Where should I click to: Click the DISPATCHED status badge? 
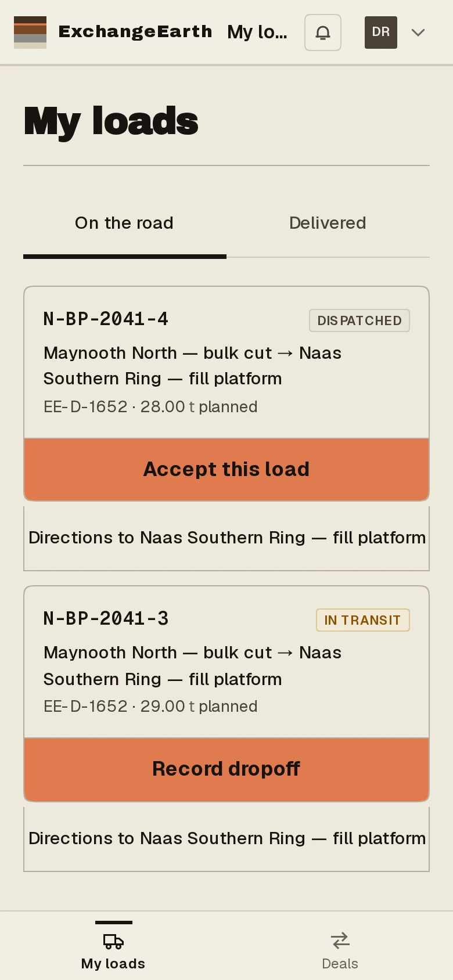pos(359,320)
